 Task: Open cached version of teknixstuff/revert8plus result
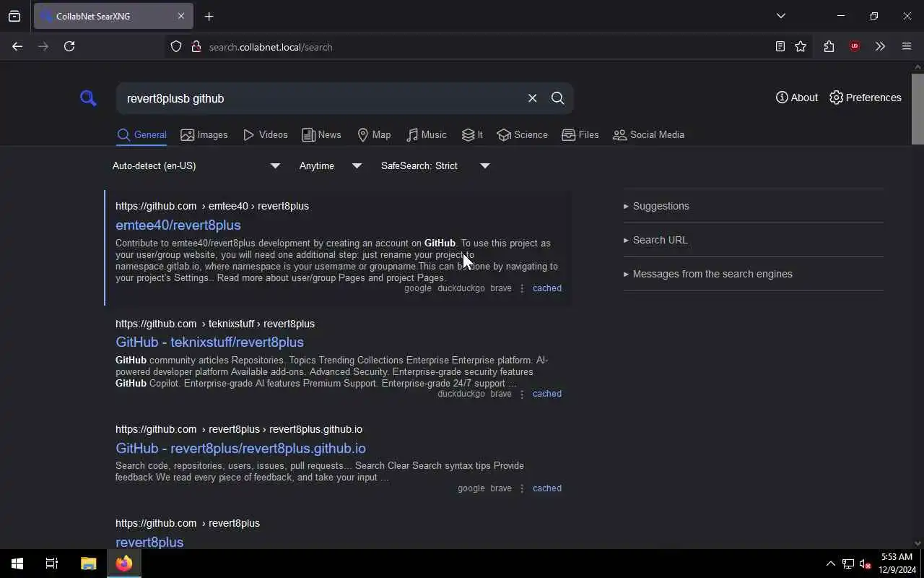coord(547,394)
